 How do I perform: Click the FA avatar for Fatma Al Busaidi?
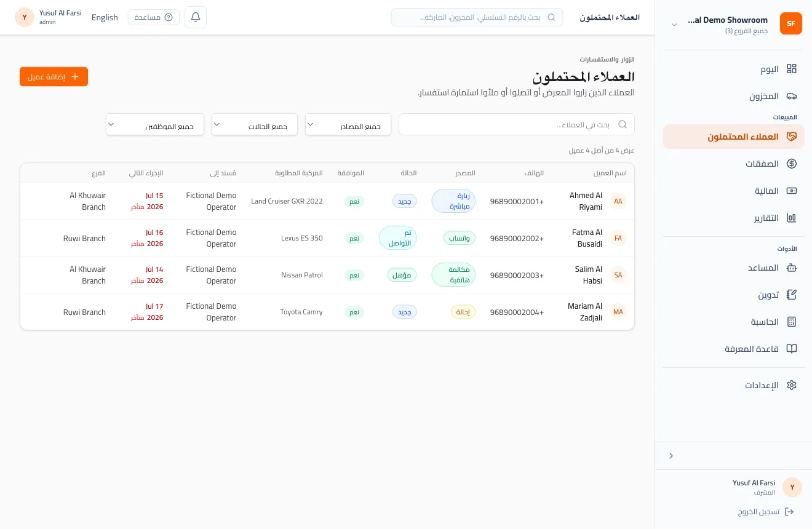click(x=618, y=238)
